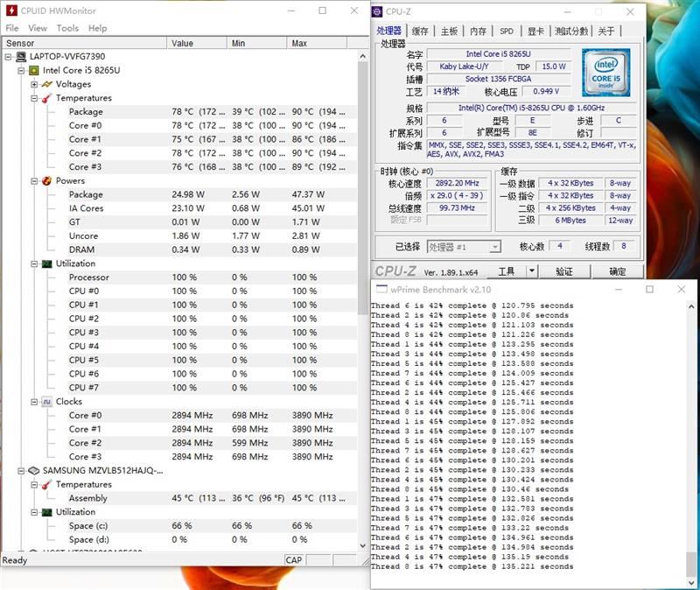The image size is (700, 590).
Task: Click the 名字 field showing Intel Core i5 8265U
Action: [x=499, y=54]
